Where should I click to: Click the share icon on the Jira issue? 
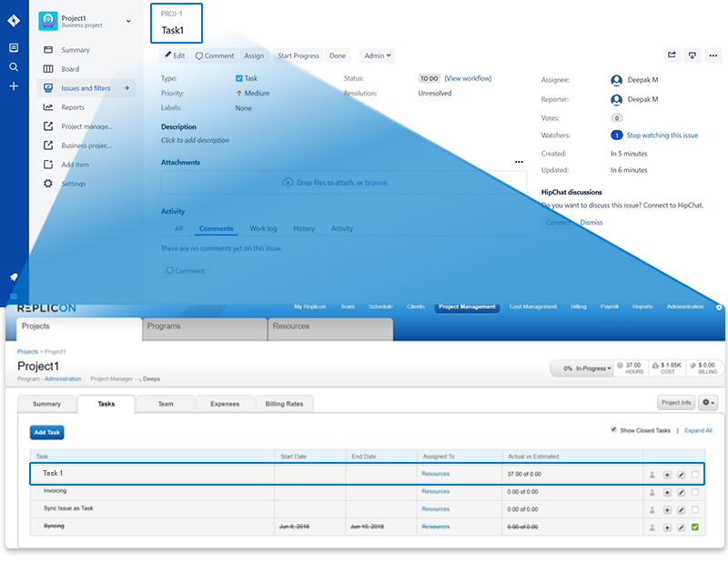[672, 55]
